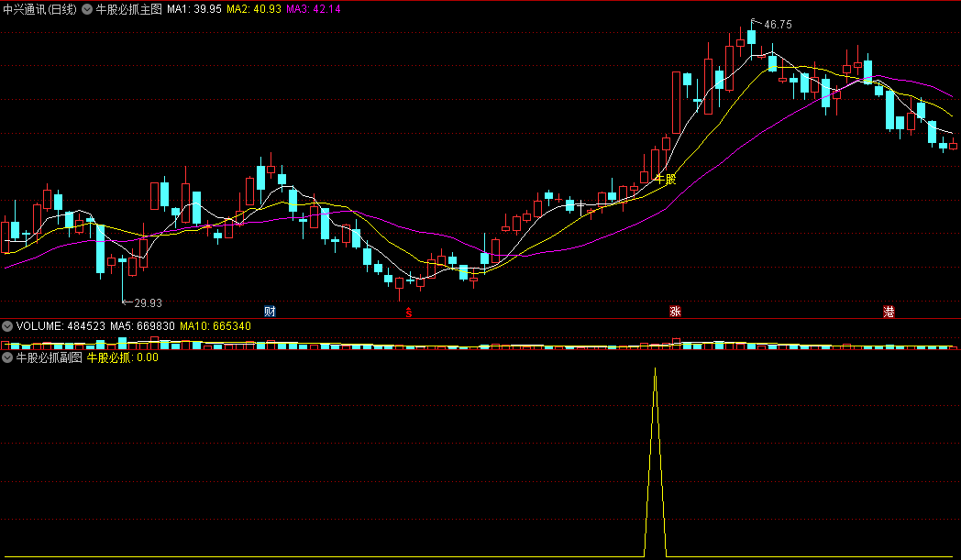Open the 涨 event marker
This screenshot has width=961, height=560.
(x=675, y=312)
